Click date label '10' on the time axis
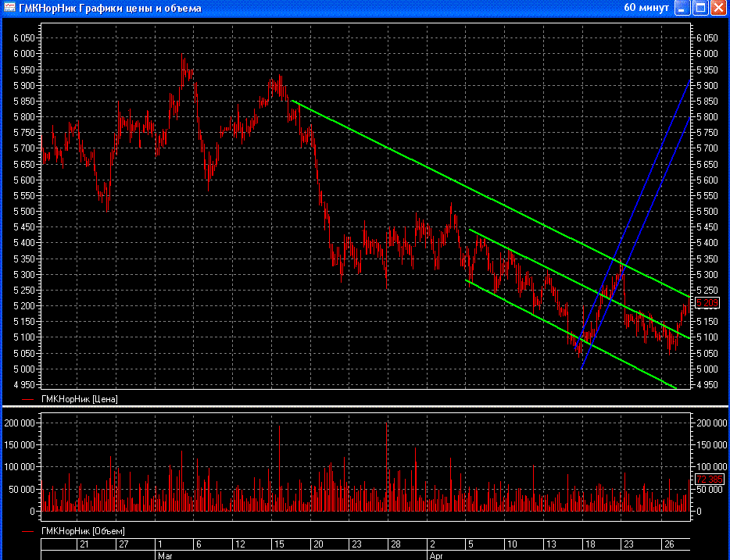 (x=512, y=544)
